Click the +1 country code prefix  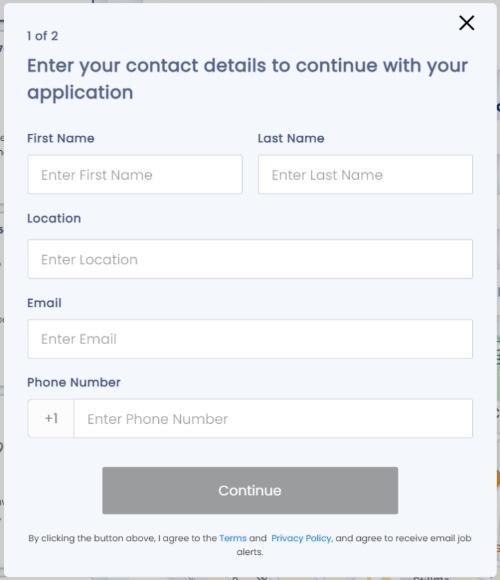coord(51,418)
